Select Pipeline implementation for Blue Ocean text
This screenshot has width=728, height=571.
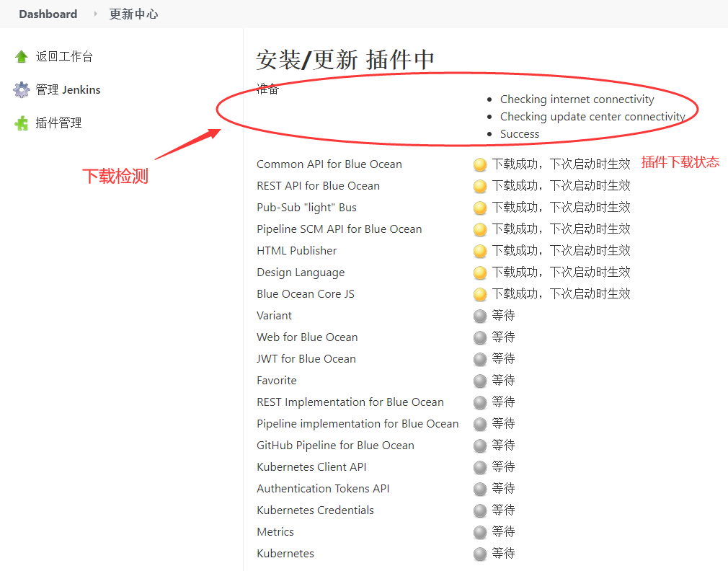pos(358,424)
